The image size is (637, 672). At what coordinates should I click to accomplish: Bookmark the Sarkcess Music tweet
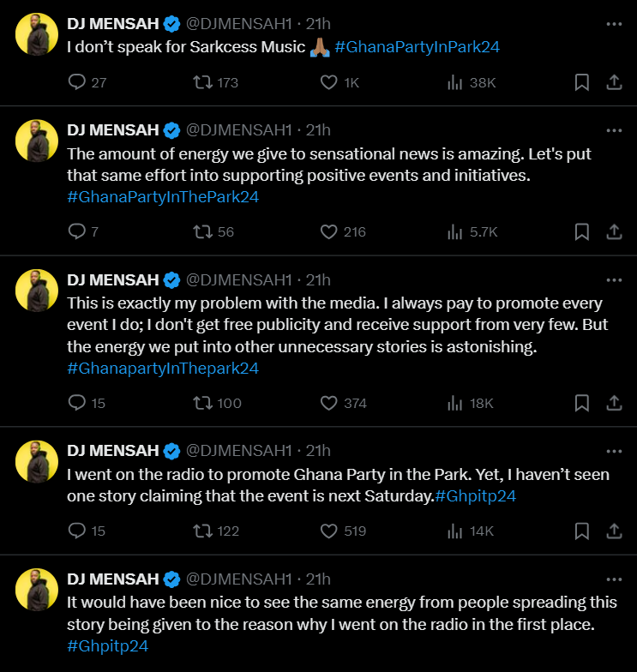[581, 82]
